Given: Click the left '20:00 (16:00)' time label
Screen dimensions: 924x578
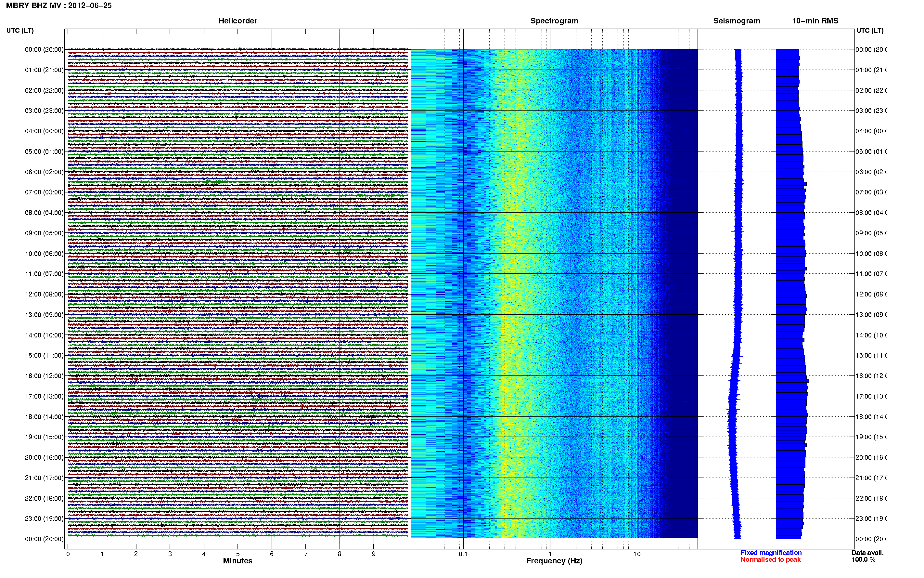Looking at the screenshot, I should click(x=44, y=458).
